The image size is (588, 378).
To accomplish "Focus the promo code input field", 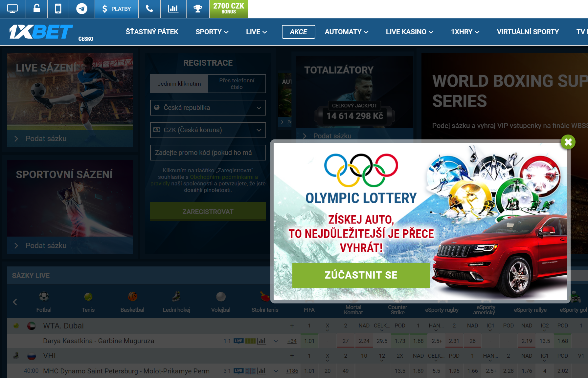I will (208, 153).
